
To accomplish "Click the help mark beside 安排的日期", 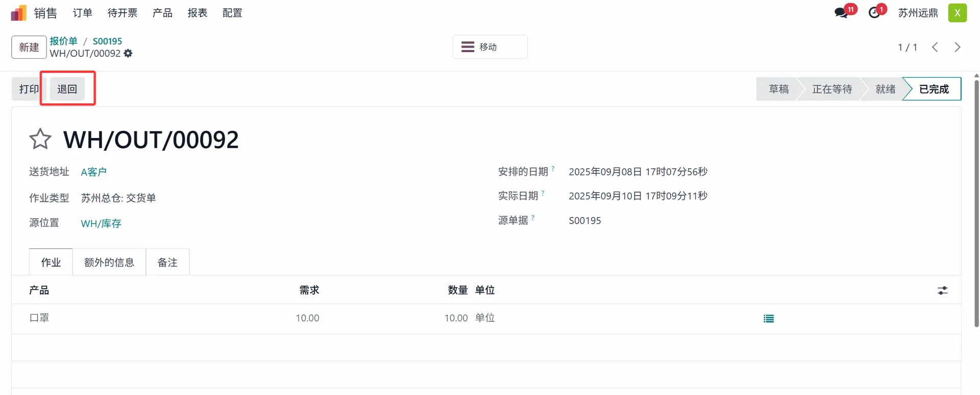I will tap(553, 168).
